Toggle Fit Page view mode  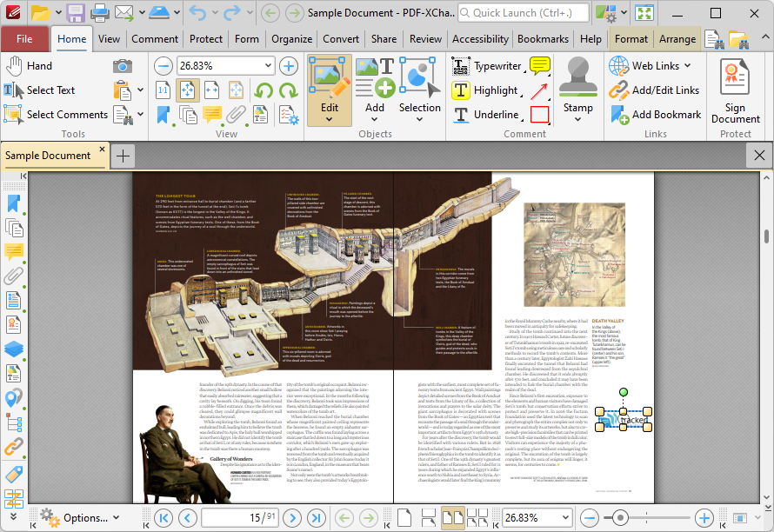click(188, 90)
